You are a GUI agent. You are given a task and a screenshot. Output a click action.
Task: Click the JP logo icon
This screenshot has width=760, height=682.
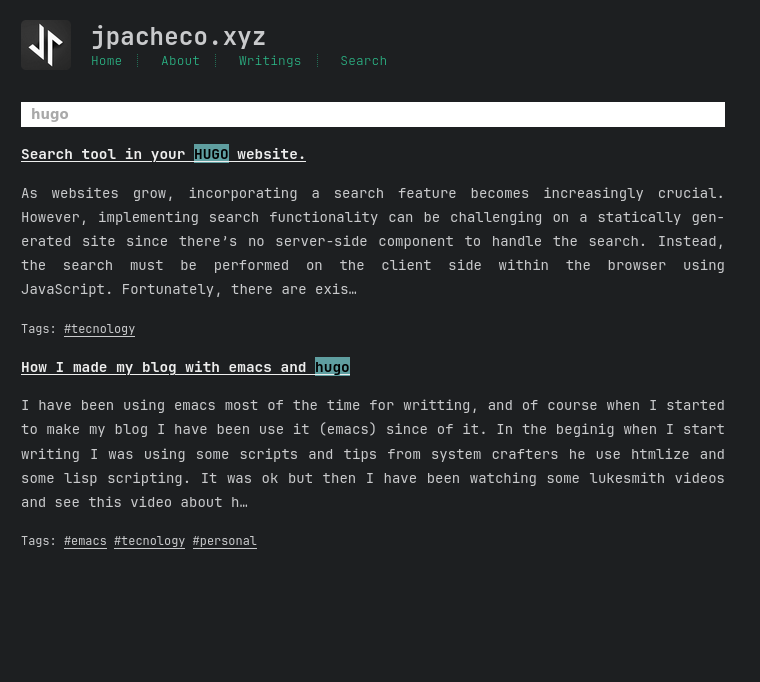(x=46, y=45)
